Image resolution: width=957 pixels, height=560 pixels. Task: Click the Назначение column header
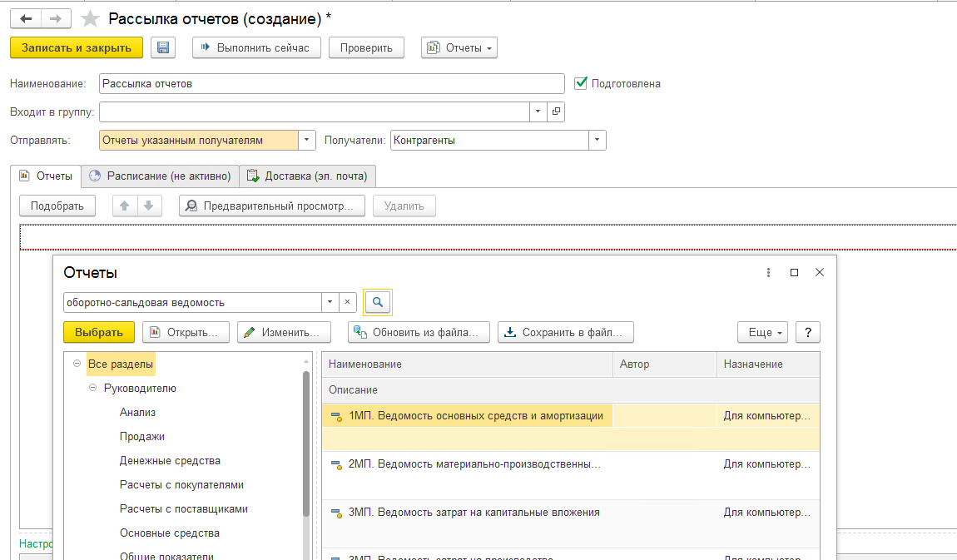768,364
